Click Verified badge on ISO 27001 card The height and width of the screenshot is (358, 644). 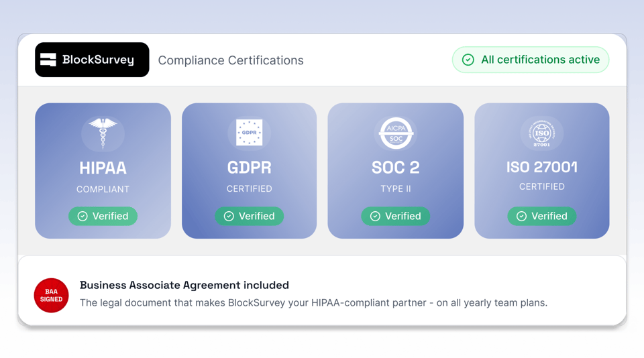(542, 216)
